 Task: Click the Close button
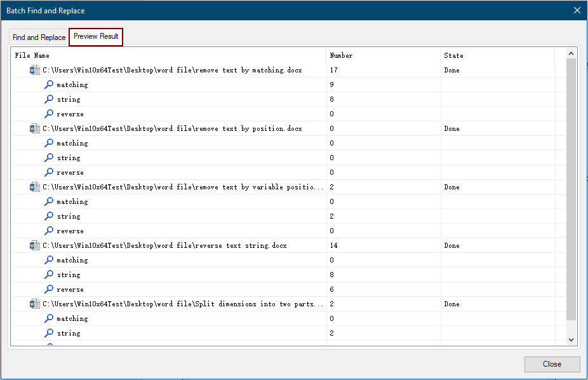click(x=552, y=364)
